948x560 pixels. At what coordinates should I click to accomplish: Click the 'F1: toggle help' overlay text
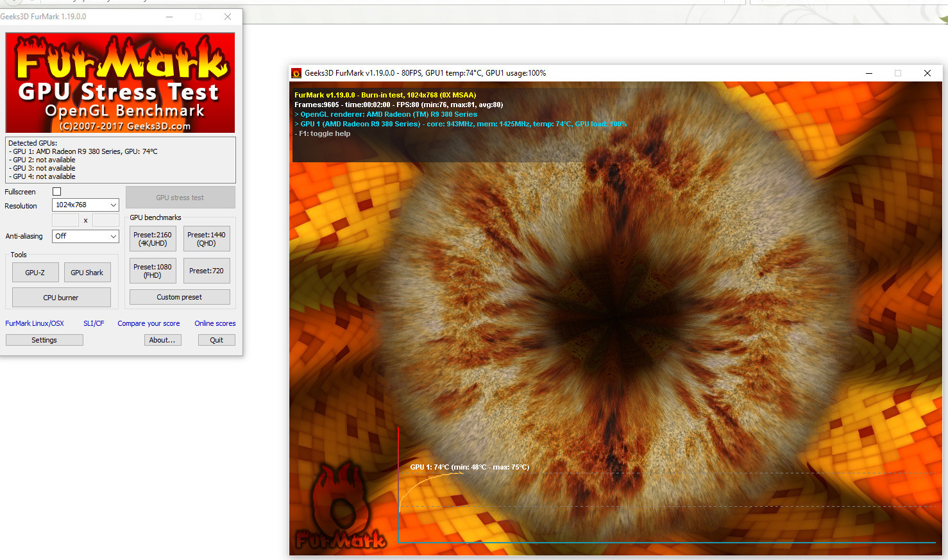[x=323, y=133]
